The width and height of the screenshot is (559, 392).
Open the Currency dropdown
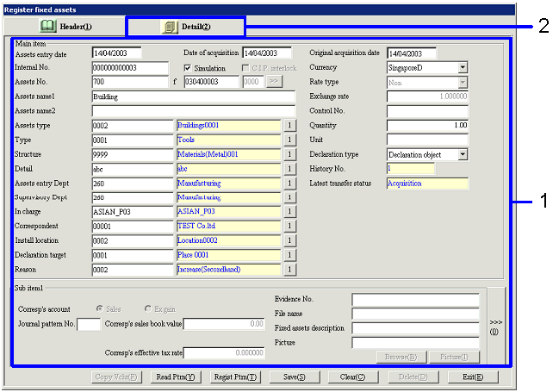463,67
